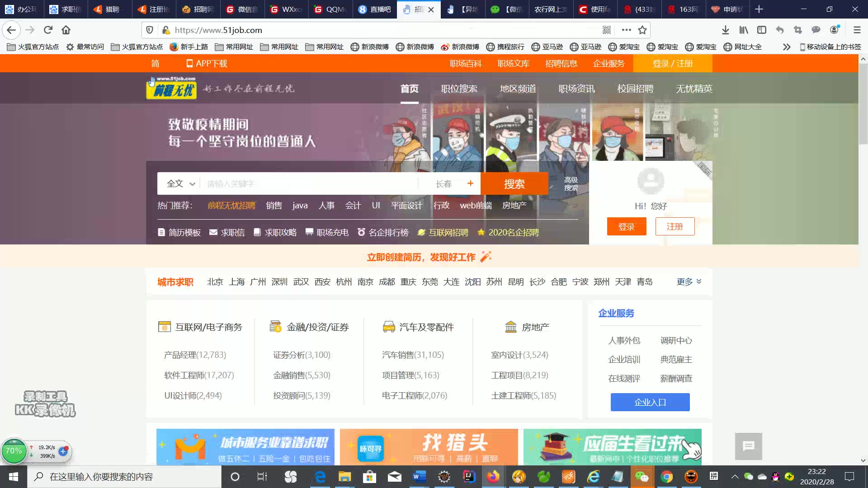Viewport: 868px width, 488px height.
Task: Open the 简历模板 link
Action: pyautogui.click(x=179, y=232)
